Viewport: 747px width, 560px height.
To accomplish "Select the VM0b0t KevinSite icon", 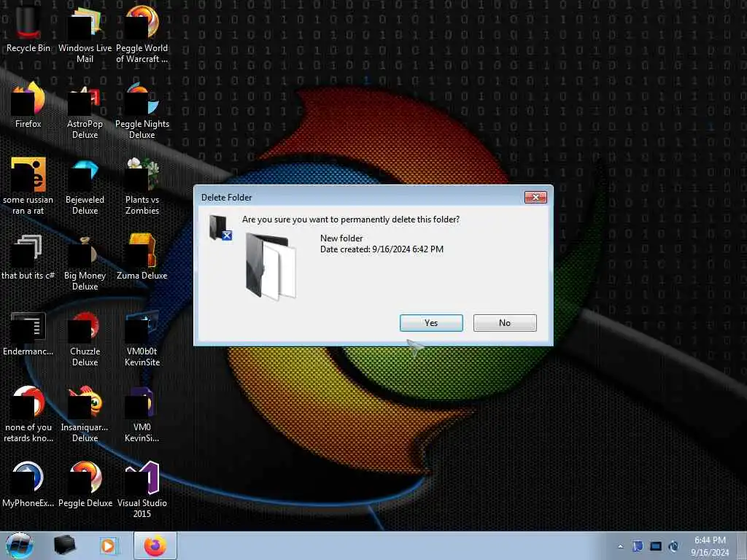I will coord(142,338).
